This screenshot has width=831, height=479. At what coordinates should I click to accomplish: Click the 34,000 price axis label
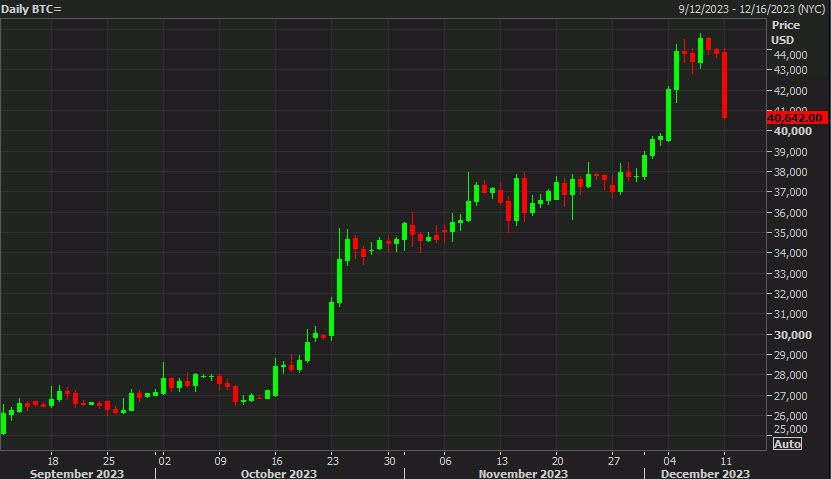coord(790,253)
